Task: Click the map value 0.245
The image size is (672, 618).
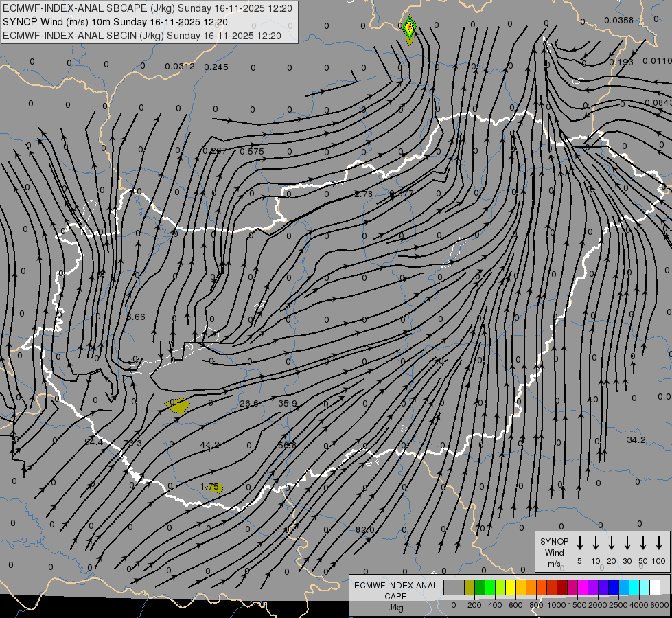Action: tap(216, 67)
